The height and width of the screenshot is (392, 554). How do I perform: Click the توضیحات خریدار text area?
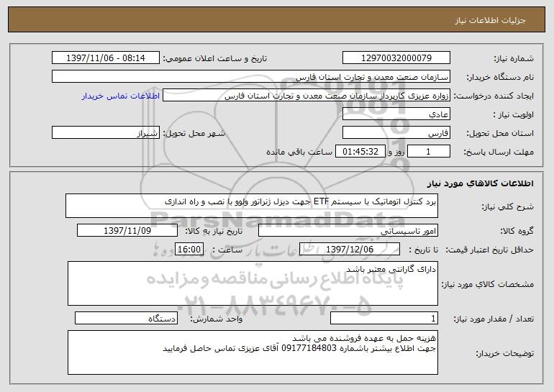253,352
